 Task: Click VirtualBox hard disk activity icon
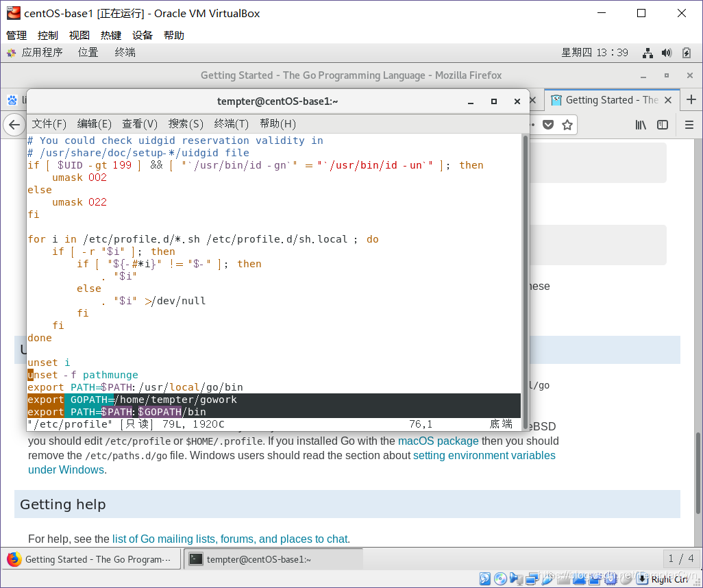[x=484, y=578]
